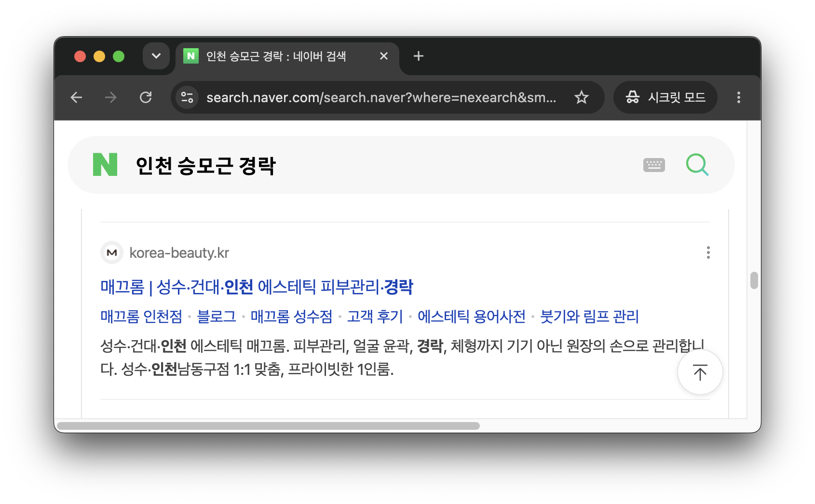Select the 인천 승모근 경락 네이버 검색 tab
The image size is (815, 504).
coord(287,57)
